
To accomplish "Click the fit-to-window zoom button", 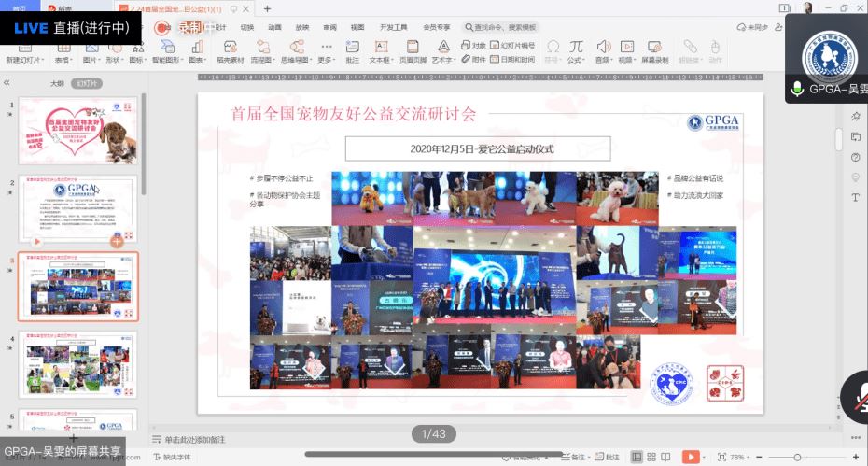I will pyautogui.click(x=721, y=457).
